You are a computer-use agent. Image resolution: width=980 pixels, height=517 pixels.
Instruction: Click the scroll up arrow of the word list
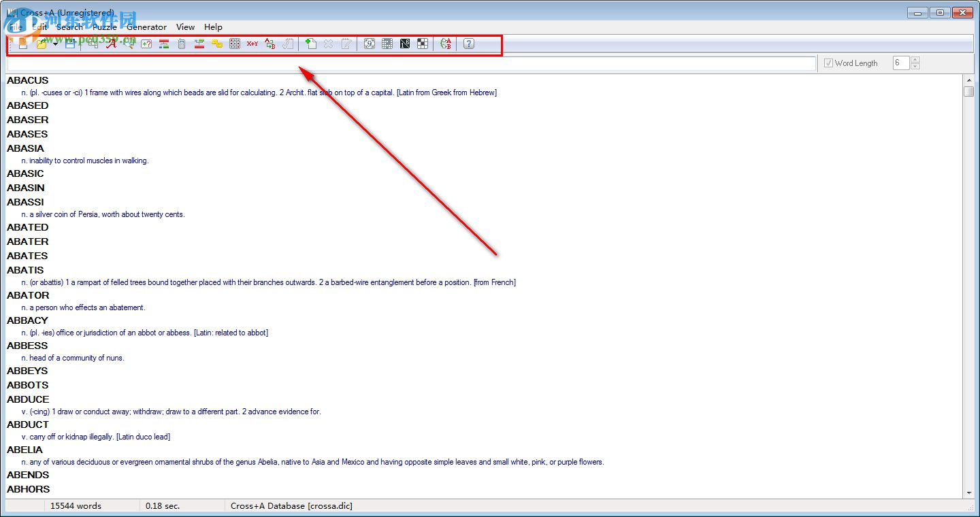click(969, 80)
